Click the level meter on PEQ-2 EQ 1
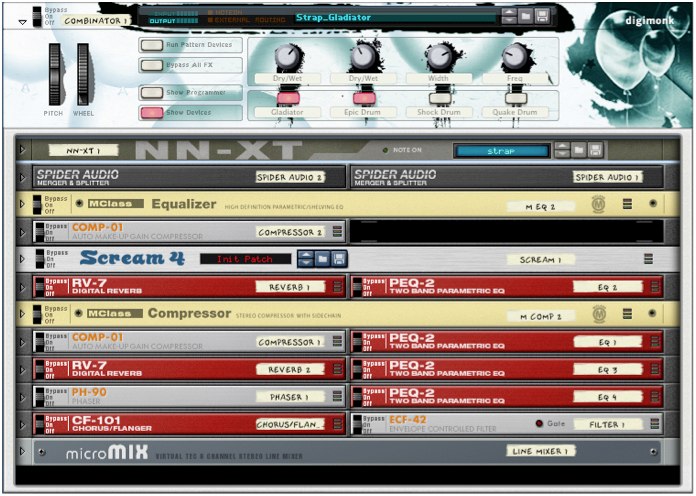696x496 pixels. pyautogui.click(x=655, y=341)
